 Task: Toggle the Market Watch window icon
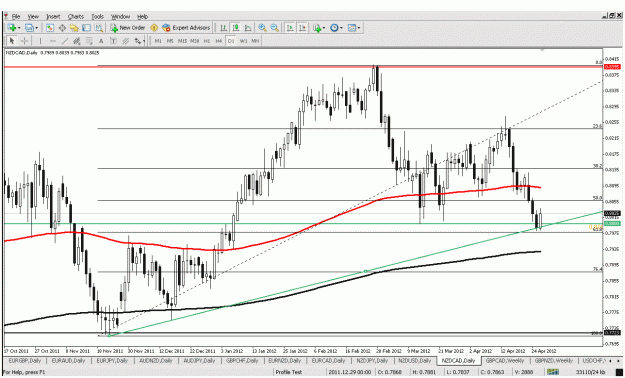point(50,28)
